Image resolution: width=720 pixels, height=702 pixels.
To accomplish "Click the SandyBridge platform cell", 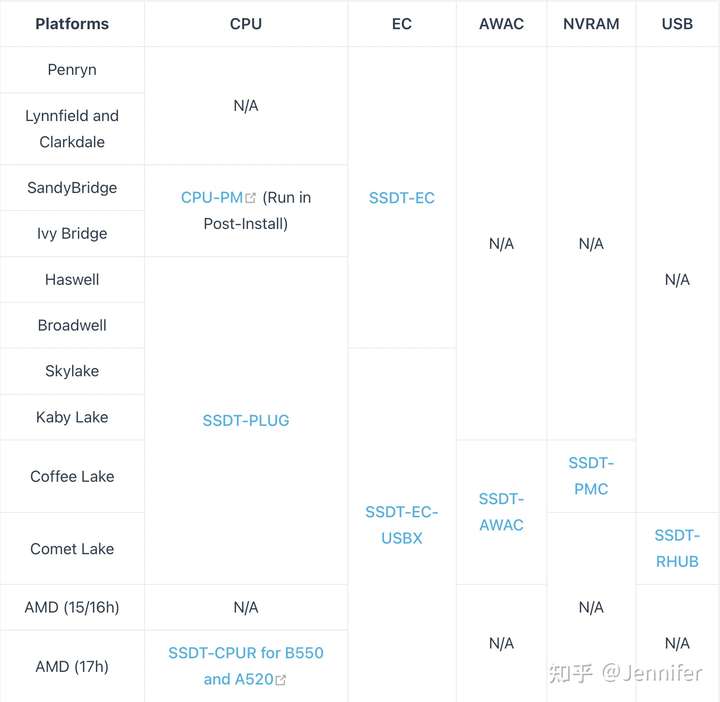I will click(x=72, y=188).
